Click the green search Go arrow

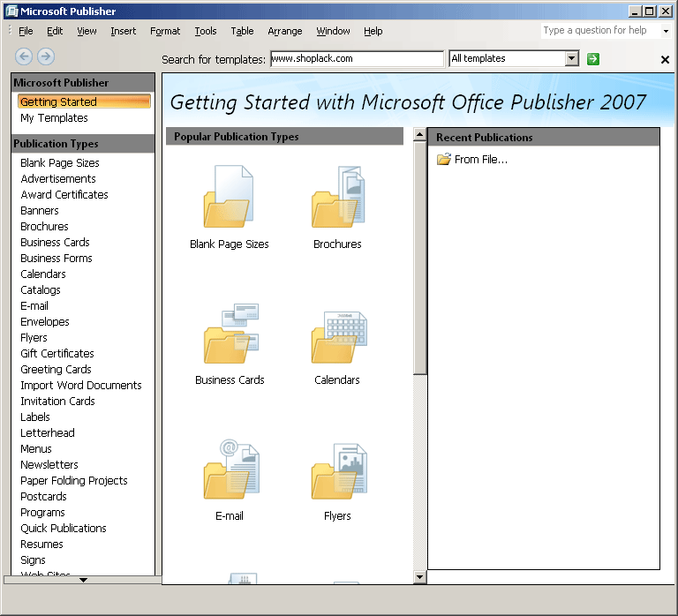click(593, 59)
